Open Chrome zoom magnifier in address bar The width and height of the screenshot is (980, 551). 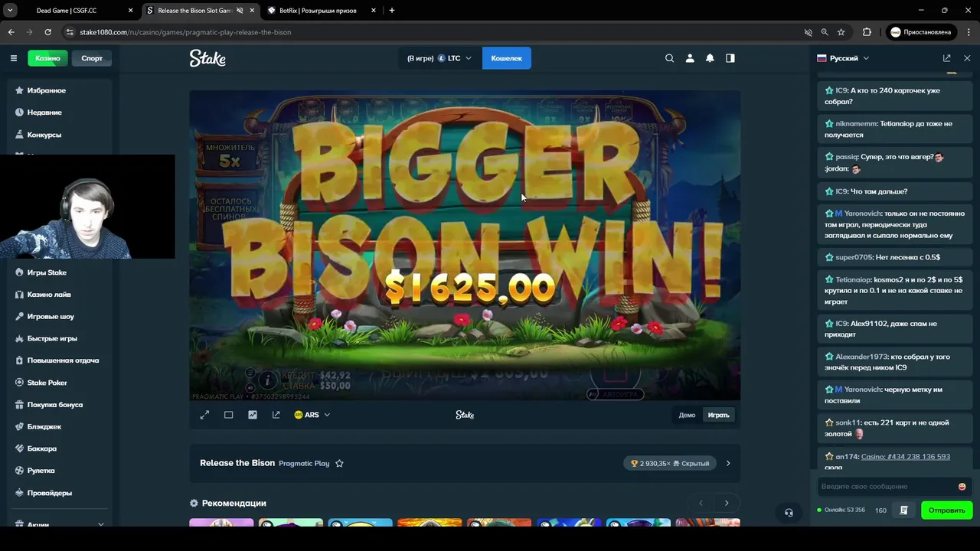pyautogui.click(x=825, y=32)
